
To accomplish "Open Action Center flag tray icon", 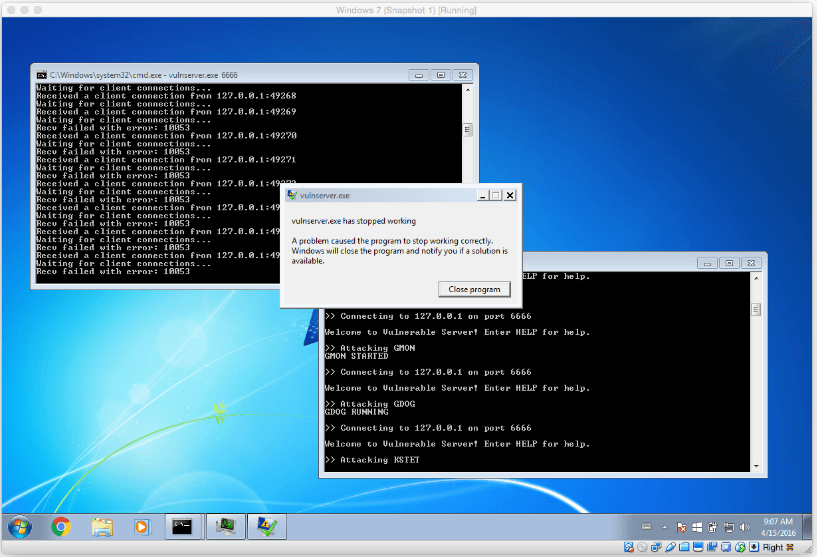I will point(682,527).
